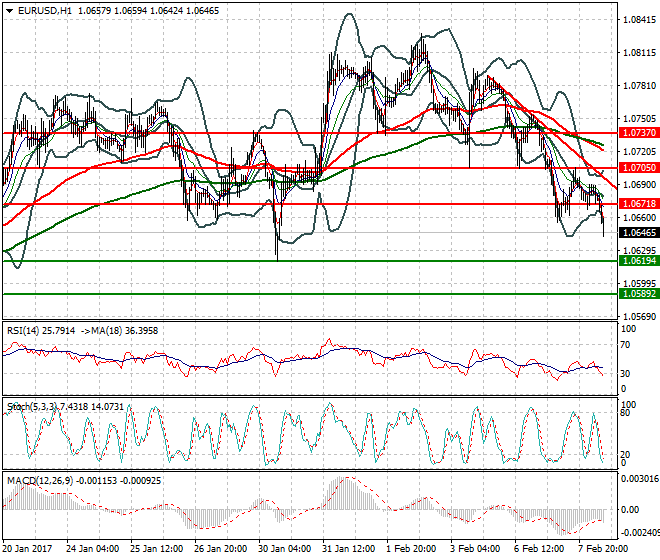
Task: Select the red 1.07050 resistance level label
Action: pyautogui.click(x=639, y=168)
